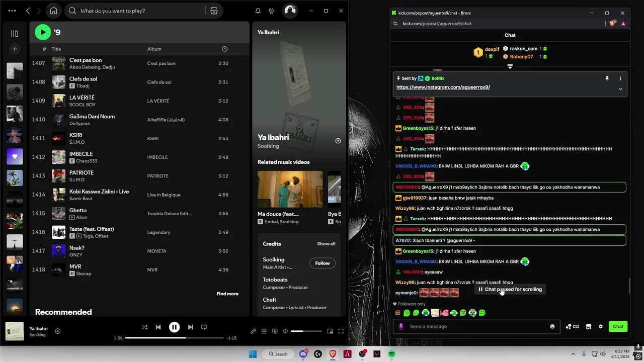Open Connect to a device icon
This screenshot has height=362, width=644.
coord(275,331)
